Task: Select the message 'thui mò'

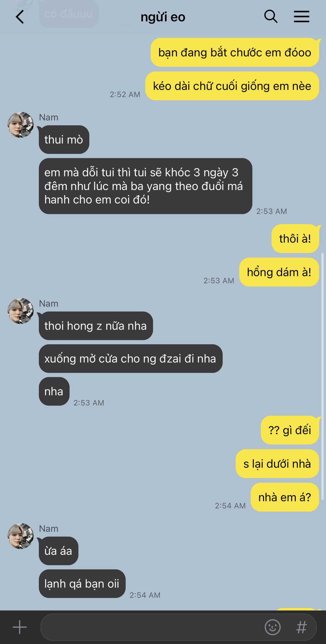Action: [64, 140]
